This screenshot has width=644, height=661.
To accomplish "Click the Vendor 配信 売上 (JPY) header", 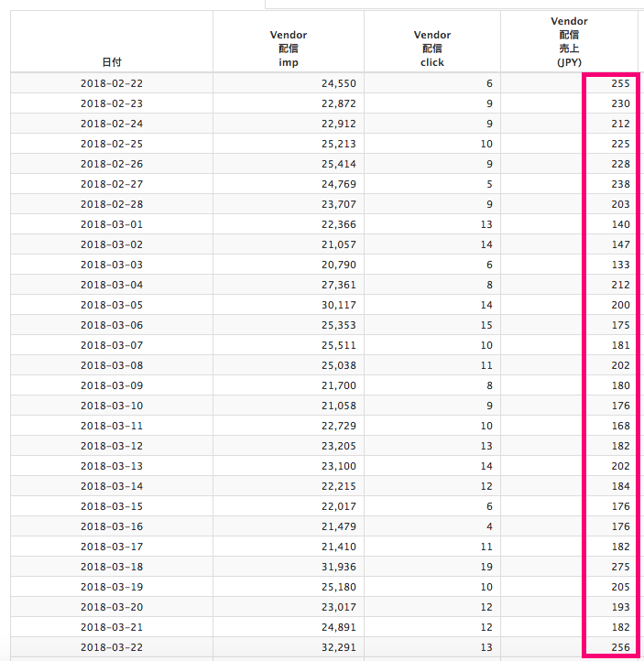I will pyautogui.click(x=570, y=42).
